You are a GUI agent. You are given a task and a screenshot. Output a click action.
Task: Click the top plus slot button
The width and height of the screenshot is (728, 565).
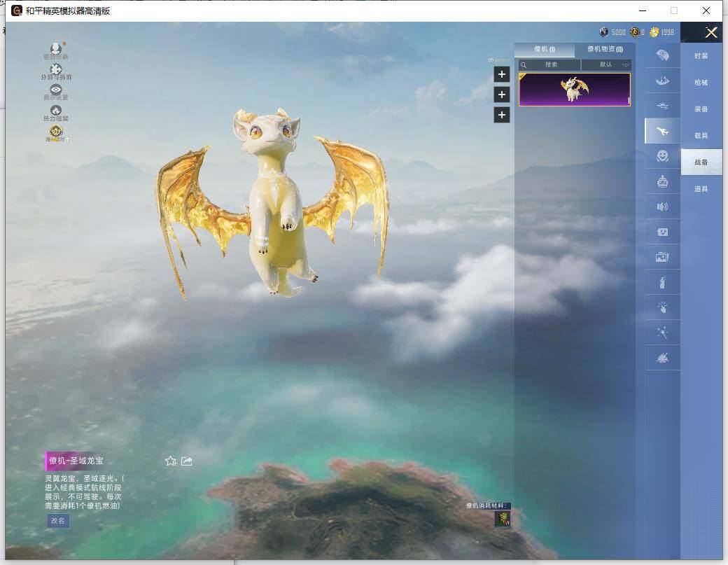coord(501,74)
